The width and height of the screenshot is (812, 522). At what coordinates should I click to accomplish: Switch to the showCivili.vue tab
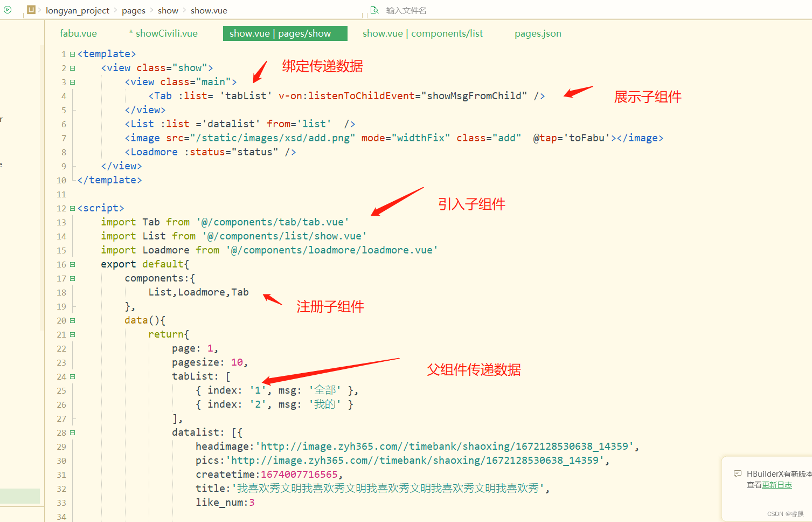tap(163, 33)
